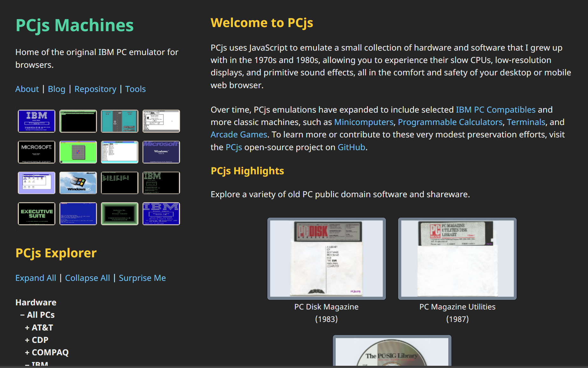This screenshot has width=588, height=368.
Task: Go to the Repository link
Action: (x=95, y=89)
